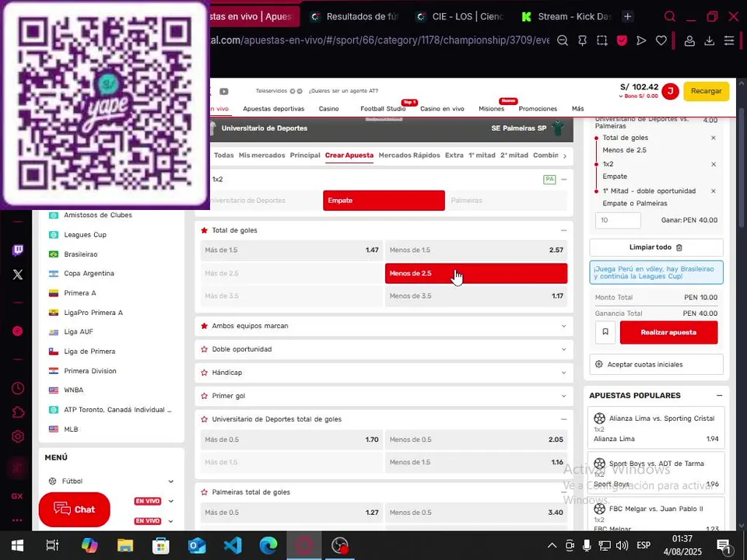Collapse the 1x2 market section
This screenshot has height=560, width=747.
(x=563, y=180)
